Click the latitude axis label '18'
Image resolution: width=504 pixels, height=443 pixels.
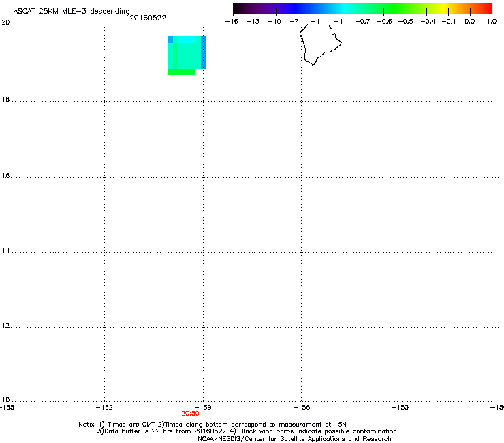(5, 99)
